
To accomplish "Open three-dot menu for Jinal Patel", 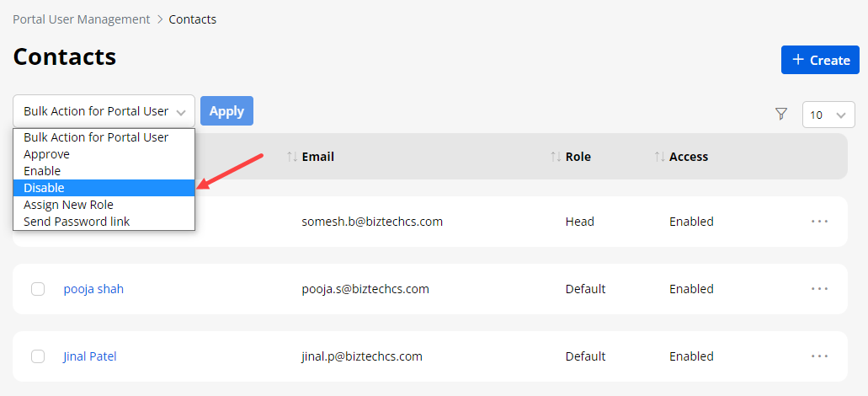I will (819, 356).
